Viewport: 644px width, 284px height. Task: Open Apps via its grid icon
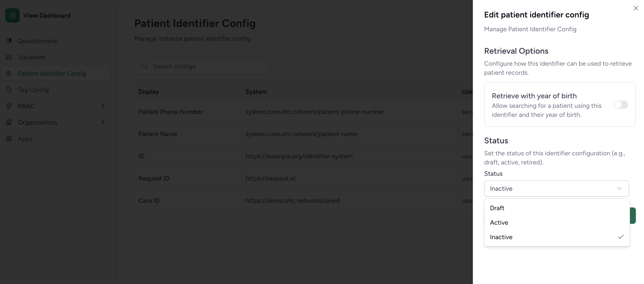coord(9,139)
